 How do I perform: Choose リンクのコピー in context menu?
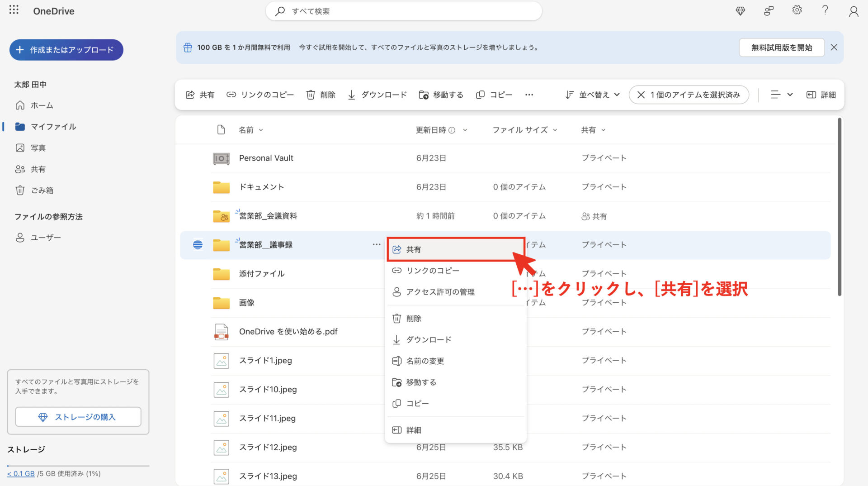[456, 271]
